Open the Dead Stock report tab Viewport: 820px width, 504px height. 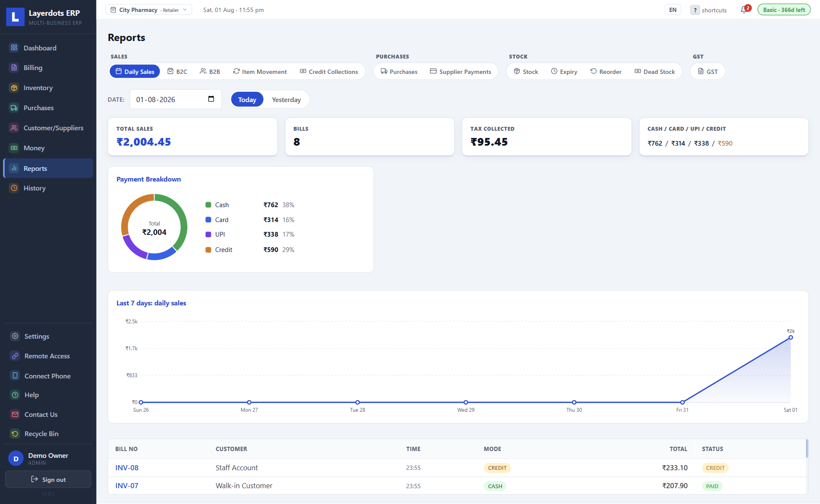coord(655,71)
